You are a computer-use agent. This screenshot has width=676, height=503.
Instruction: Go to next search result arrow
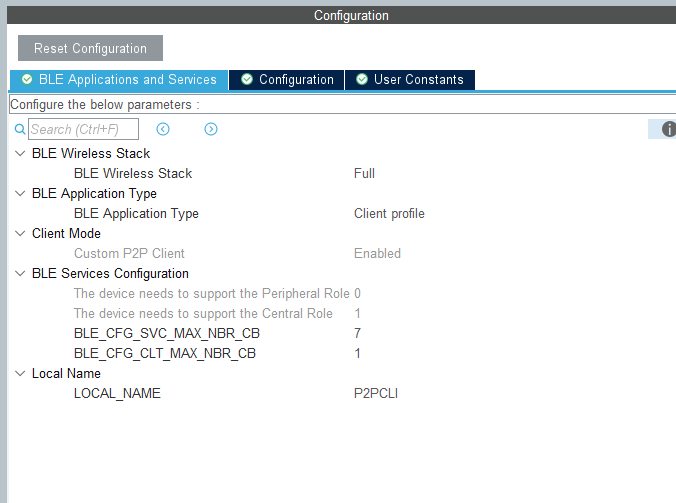click(x=211, y=129)
